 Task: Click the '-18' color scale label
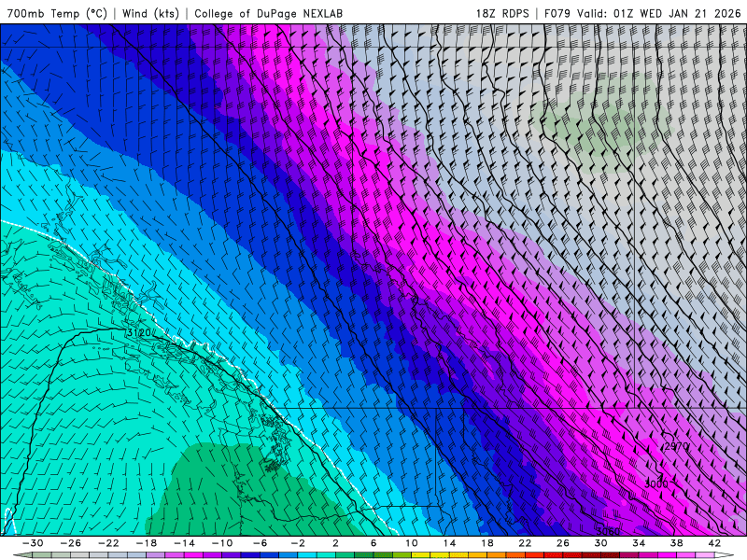(x=147, y=543)
